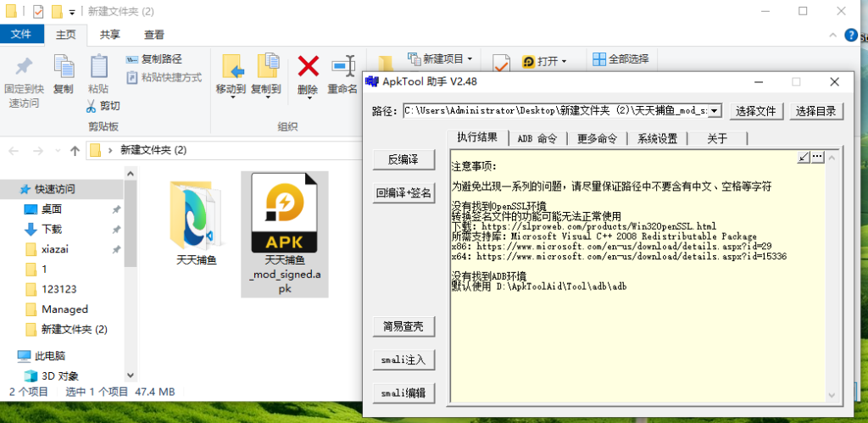Go up one folder level arrow
The height and width of the screenshot is (423, 868).
[75, 151]
